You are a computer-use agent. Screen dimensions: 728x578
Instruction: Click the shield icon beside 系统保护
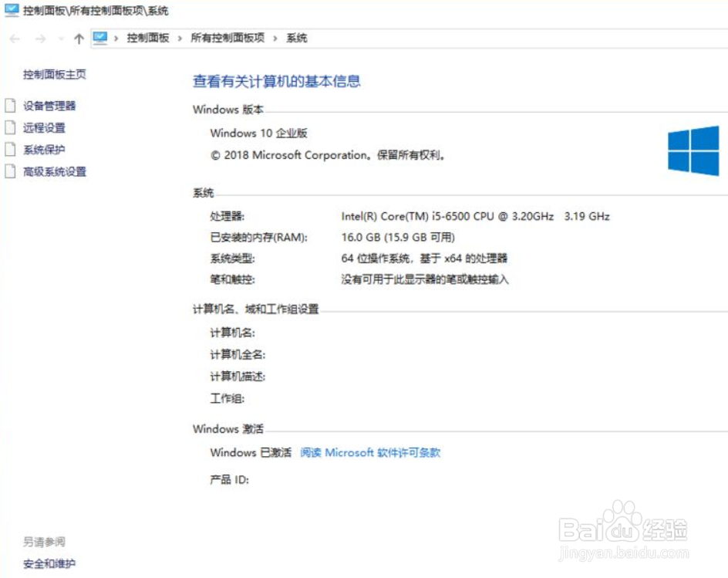10,149
